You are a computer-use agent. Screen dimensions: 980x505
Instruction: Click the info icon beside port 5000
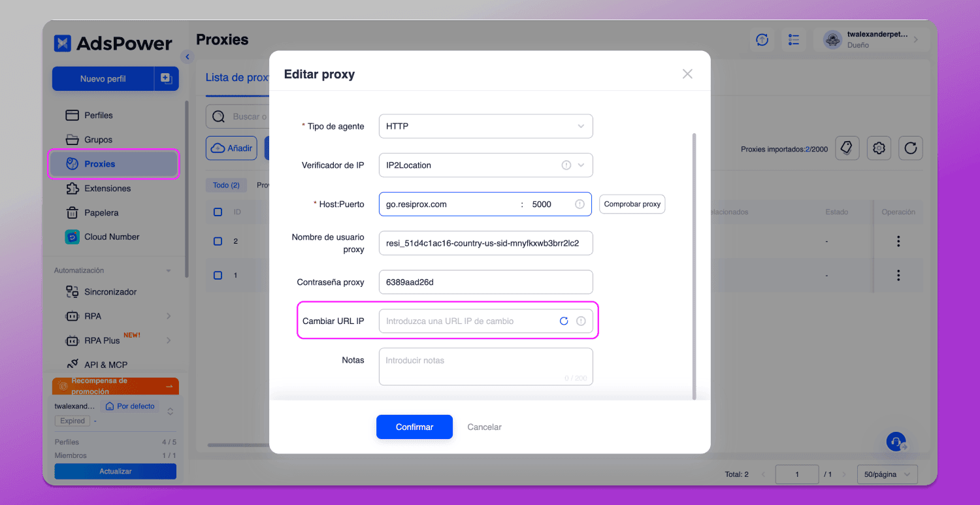(x=580, y=204)
